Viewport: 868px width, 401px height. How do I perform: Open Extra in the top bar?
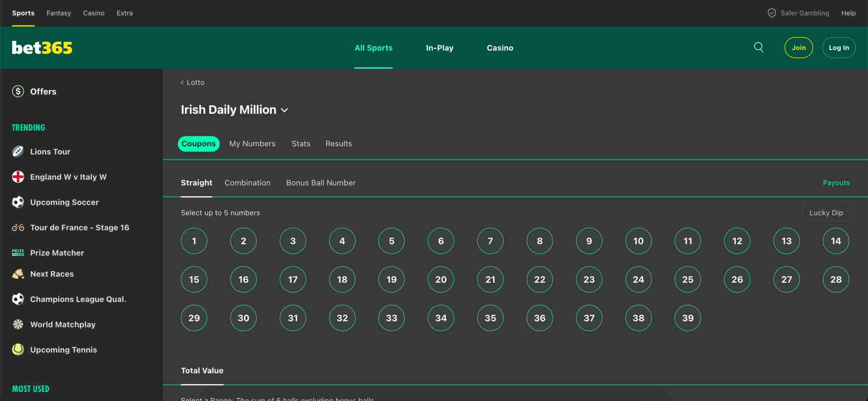tap(124, 13)
